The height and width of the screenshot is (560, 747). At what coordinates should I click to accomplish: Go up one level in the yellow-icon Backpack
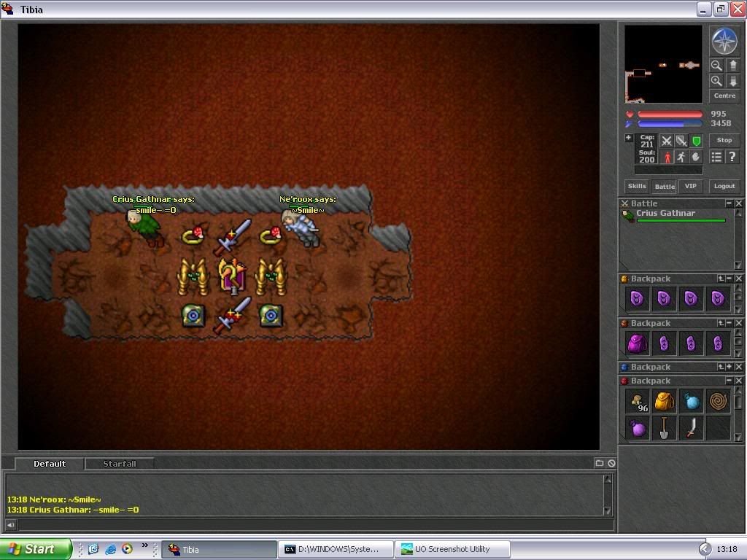pyautogui.click(x=721, y=279)
